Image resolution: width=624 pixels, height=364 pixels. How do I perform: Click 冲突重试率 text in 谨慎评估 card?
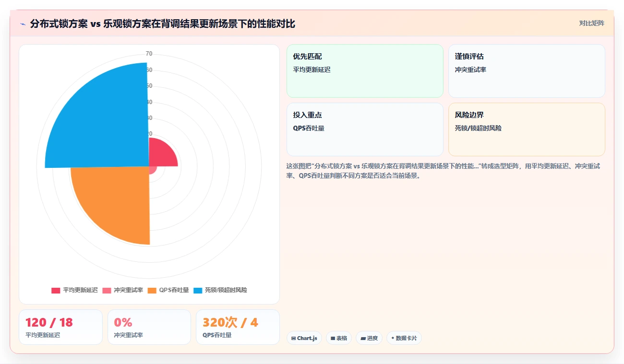click(470, 70)
